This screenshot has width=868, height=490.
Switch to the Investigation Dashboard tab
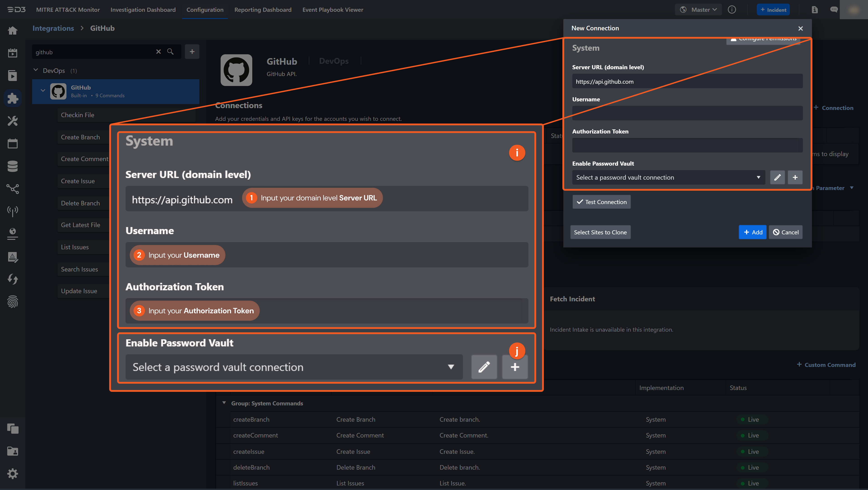coord(143,10)
